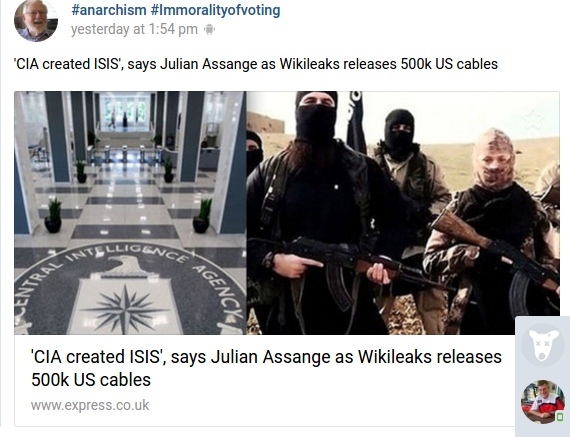Open the deleted-user dog avatar in chat sidebar
Viewport: 570px width, 437px height.
pos(543,345)
